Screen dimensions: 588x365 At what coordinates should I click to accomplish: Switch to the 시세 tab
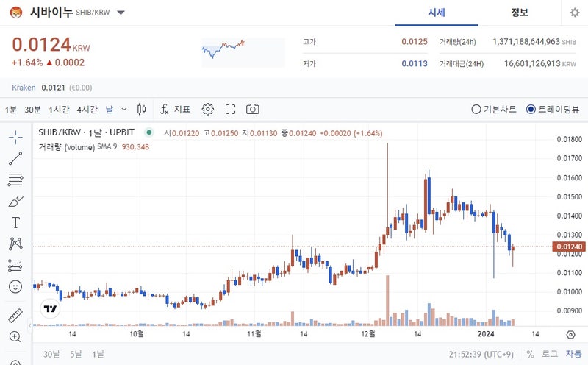(437, 13)
